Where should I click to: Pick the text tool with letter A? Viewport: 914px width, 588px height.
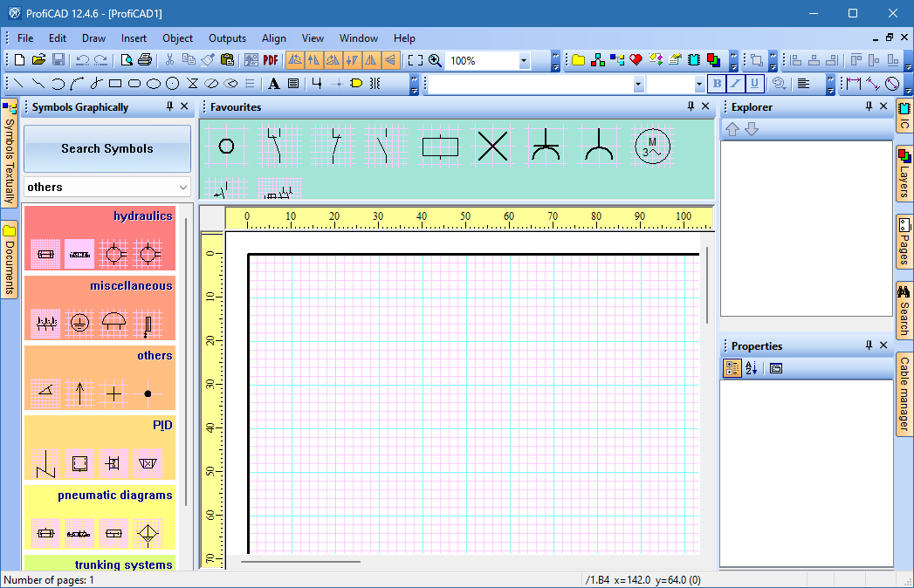pos(273,84)
